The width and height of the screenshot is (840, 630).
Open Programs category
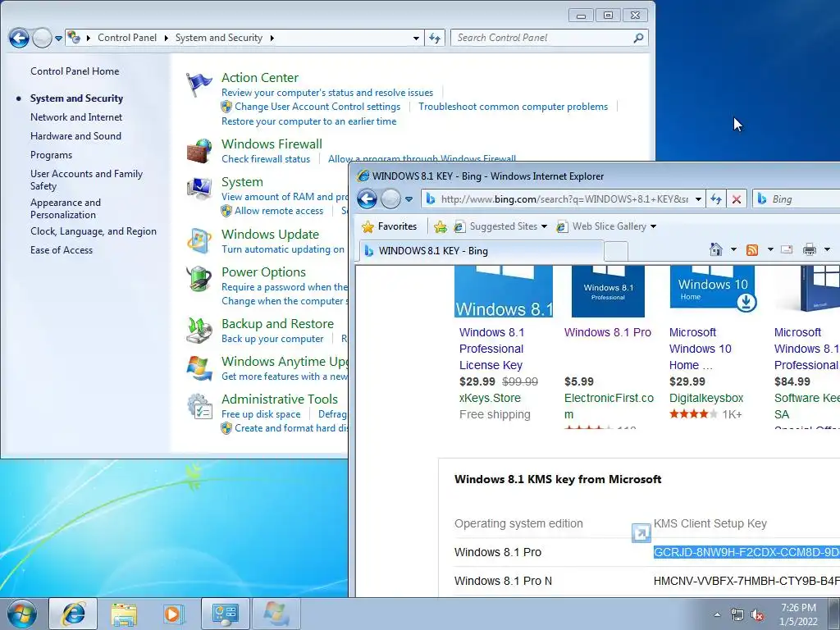pos(51,155)
